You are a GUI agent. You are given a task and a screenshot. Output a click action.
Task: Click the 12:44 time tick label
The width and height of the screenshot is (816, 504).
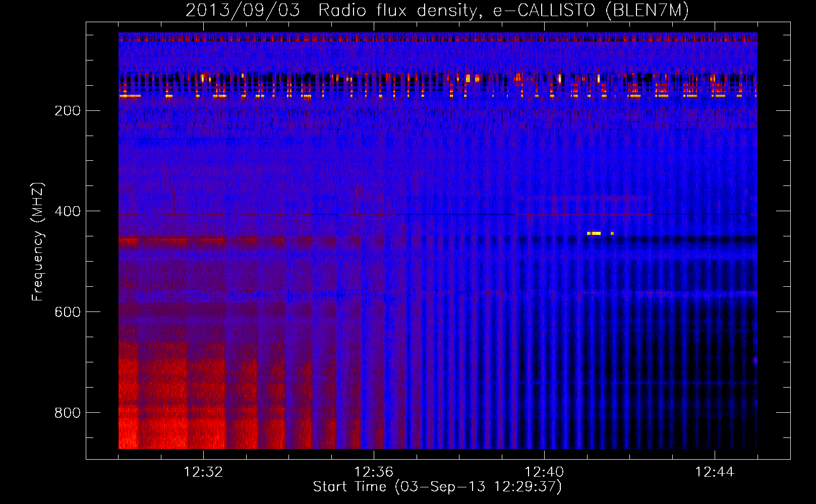point(715,472)
